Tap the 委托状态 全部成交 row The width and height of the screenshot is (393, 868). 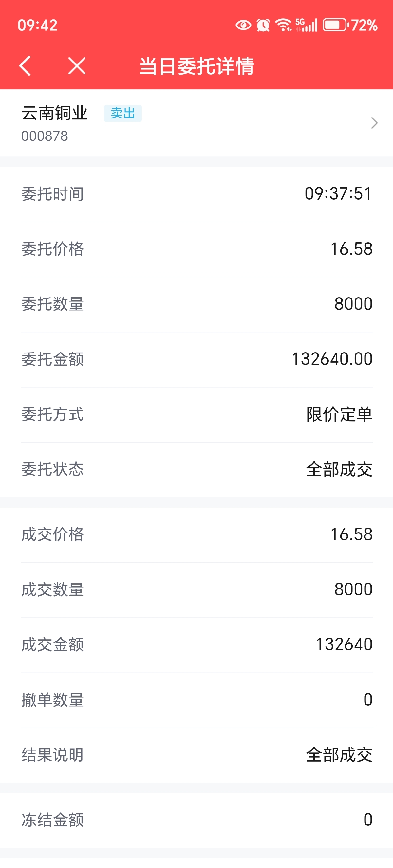pyautogui.click(x=197, y=469)
